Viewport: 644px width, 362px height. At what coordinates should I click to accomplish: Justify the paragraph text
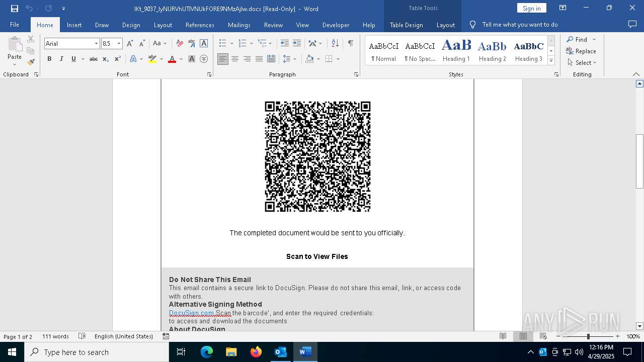[259, 59]
